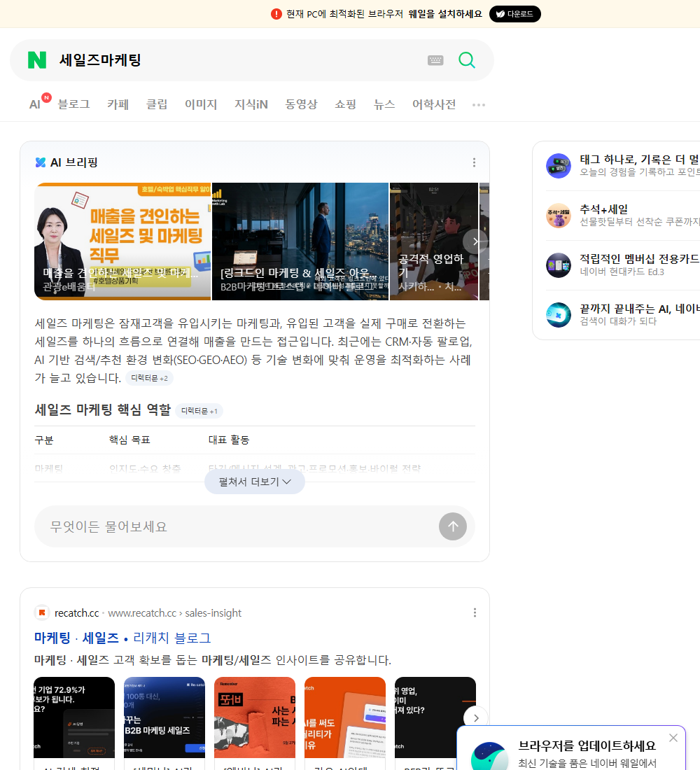Switch to the 뉴스 tab

pyautogui.click(x=384, y=104)
